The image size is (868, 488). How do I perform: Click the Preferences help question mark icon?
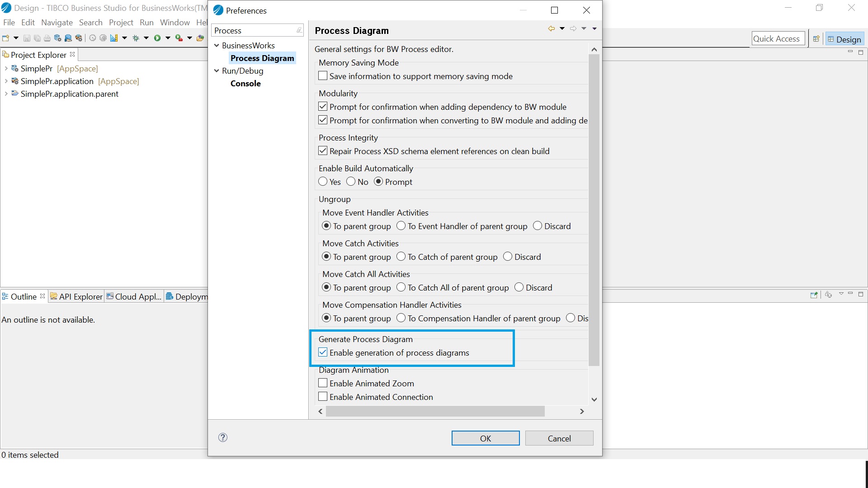coord(223,437)
